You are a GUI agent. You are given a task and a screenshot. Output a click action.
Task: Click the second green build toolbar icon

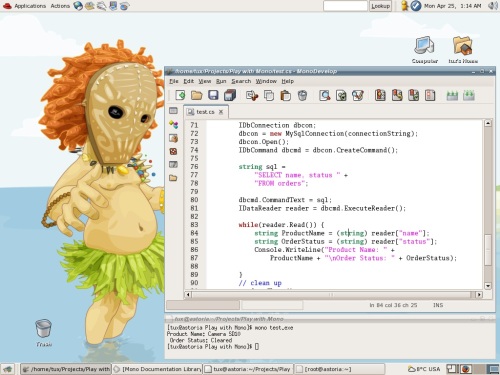(469, 96)
